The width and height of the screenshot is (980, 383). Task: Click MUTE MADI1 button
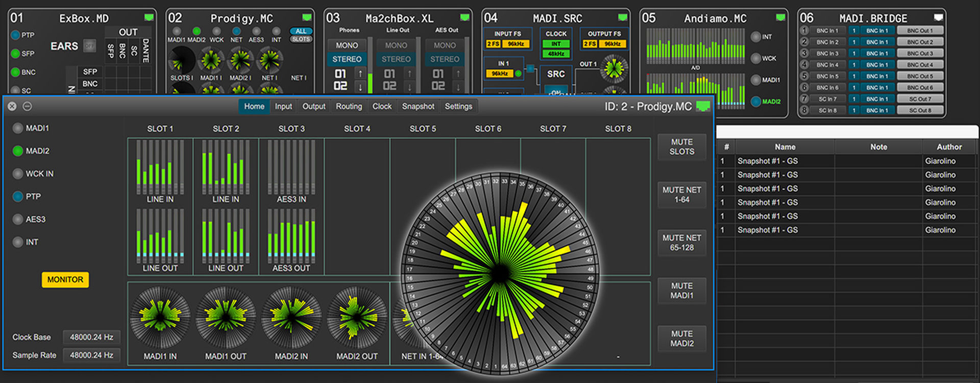coord(682,291)
